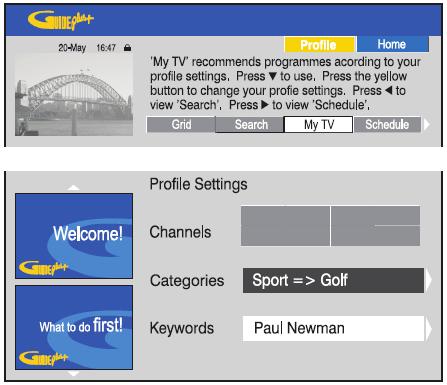Select the left Channels box
The height and width of the screenshot is (385, 447).
tap(285, 226)
